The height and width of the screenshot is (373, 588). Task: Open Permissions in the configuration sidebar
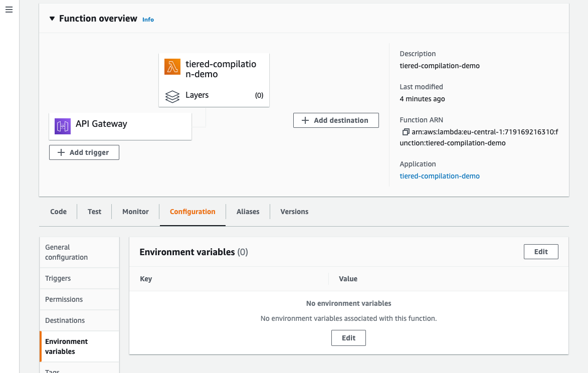pos(80,299)
